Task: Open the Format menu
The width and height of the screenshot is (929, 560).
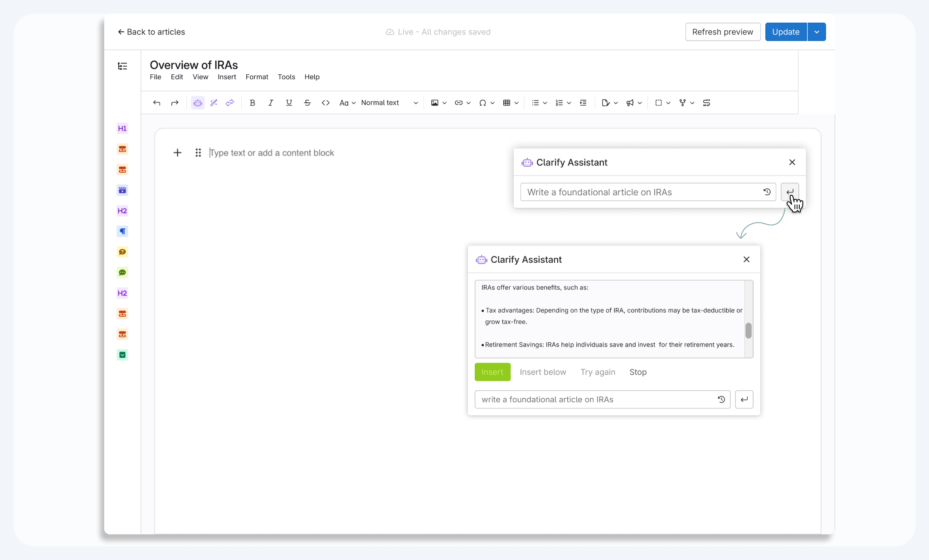Action: [257, 77]
